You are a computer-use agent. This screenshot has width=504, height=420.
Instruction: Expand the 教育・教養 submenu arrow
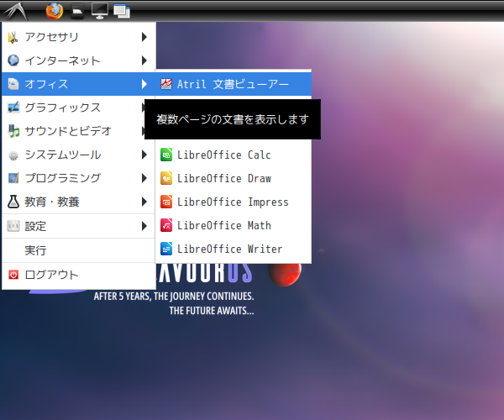[144, 202]
